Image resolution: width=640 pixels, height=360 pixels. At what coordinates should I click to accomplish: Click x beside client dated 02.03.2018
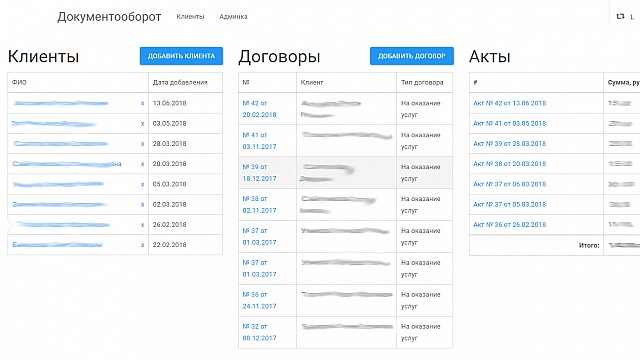(142, 204)
